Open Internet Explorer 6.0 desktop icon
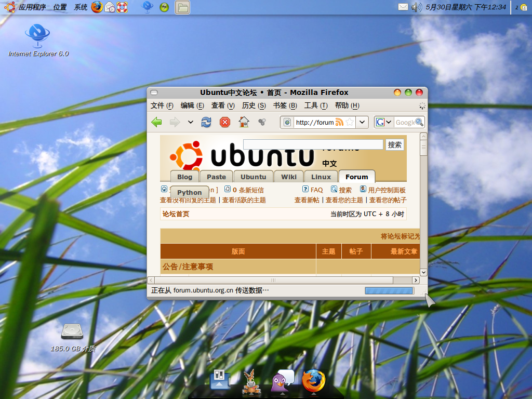The width and height of the screenshot is (532, 399). click(x=38, y=41)
